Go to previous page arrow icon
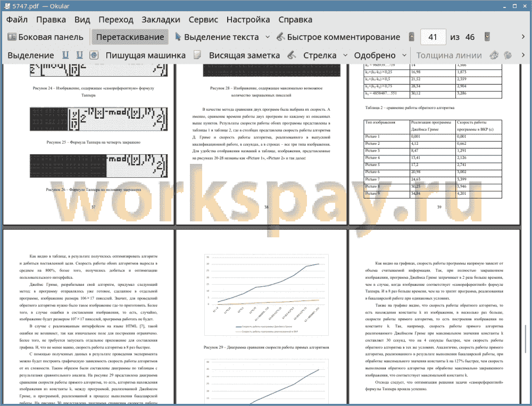 412,37
